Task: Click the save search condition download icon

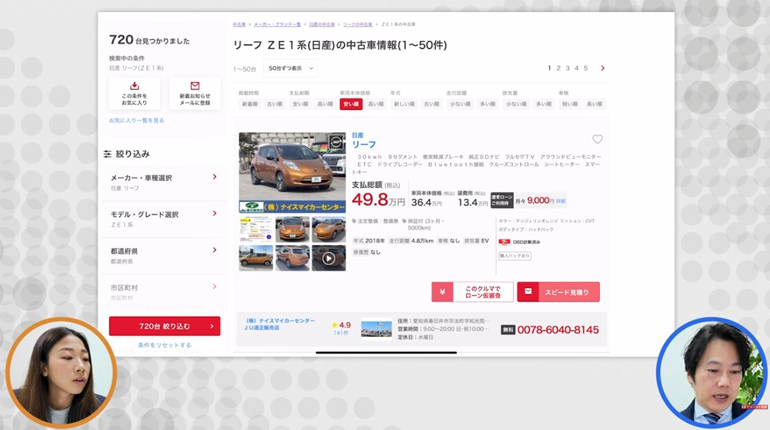Action: 134,87
